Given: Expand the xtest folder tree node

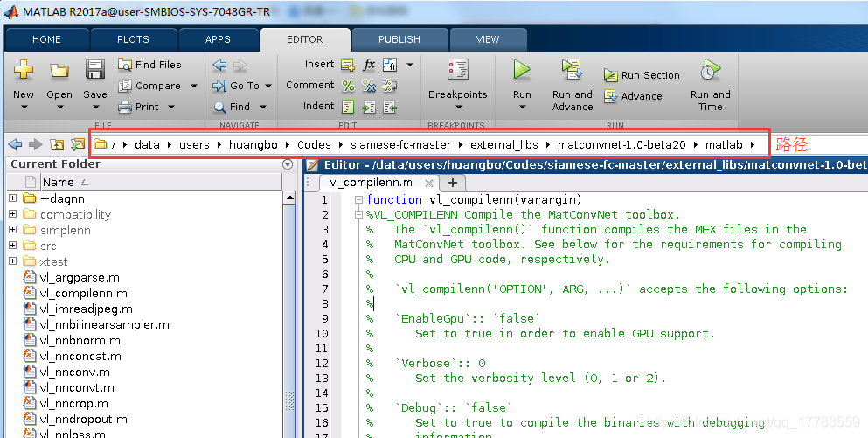Looking at the screenshot, I should pyautogui.click(x=13, y=261).
